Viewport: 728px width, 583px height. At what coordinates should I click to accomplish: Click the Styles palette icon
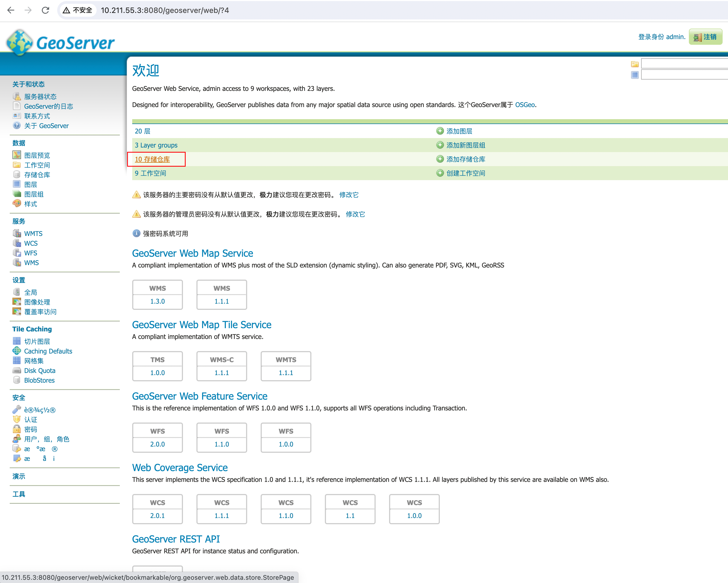[16, 203]
